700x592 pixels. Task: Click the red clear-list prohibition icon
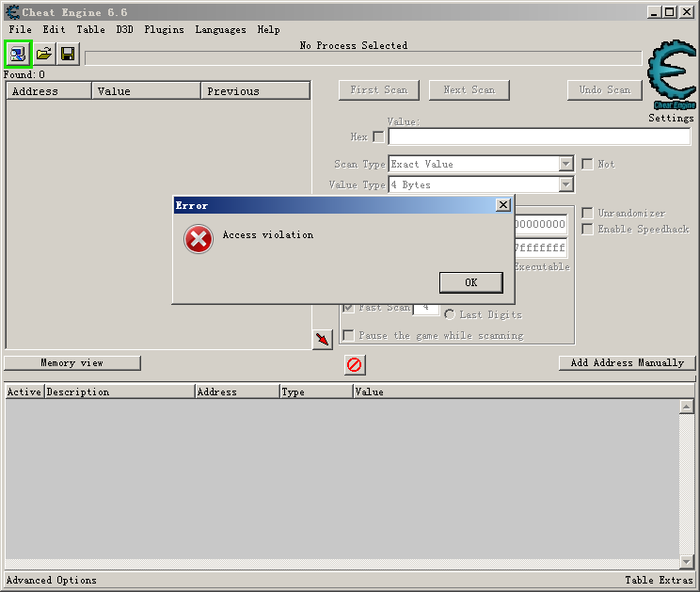pos(355,365)
